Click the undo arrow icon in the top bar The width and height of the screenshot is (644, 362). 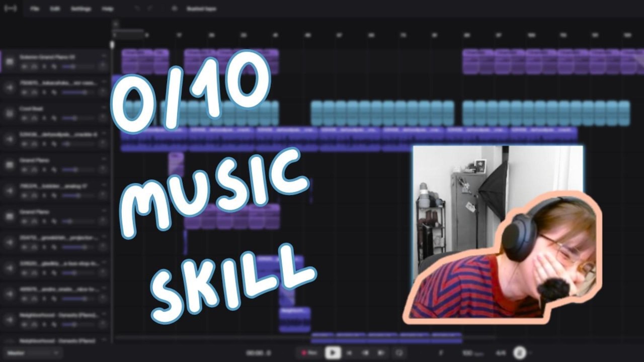click(x=137, y=9)
